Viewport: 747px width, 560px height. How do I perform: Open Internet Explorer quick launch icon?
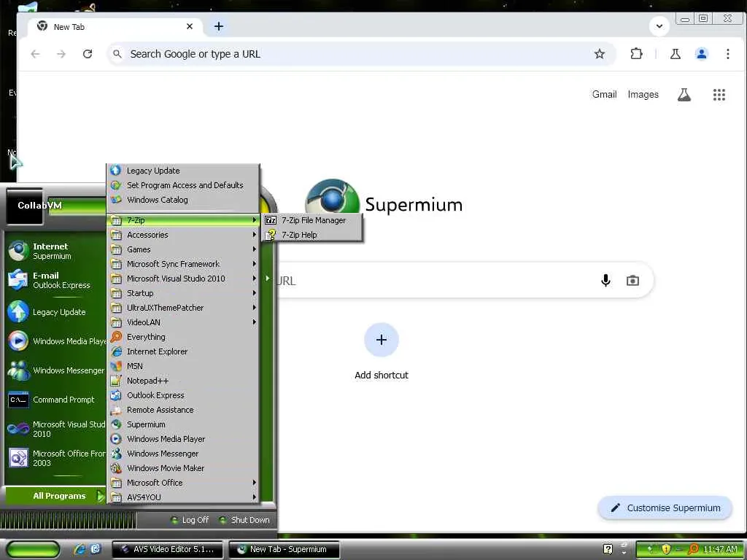(x=80, y=550)
